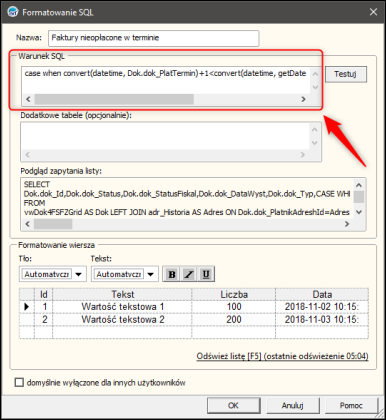The width and height of the screenshot is (386, 420).
Task: Click the Id column header
Action: coord(44,294)
